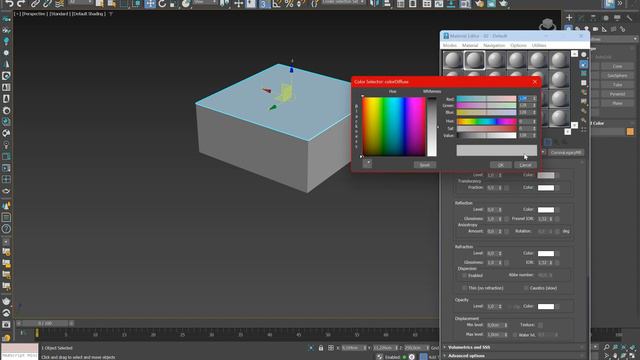The width and height of the screenshot is (640, 360).
Task: Toggle the 3D Snaps icon
Action: coord(264,4)
